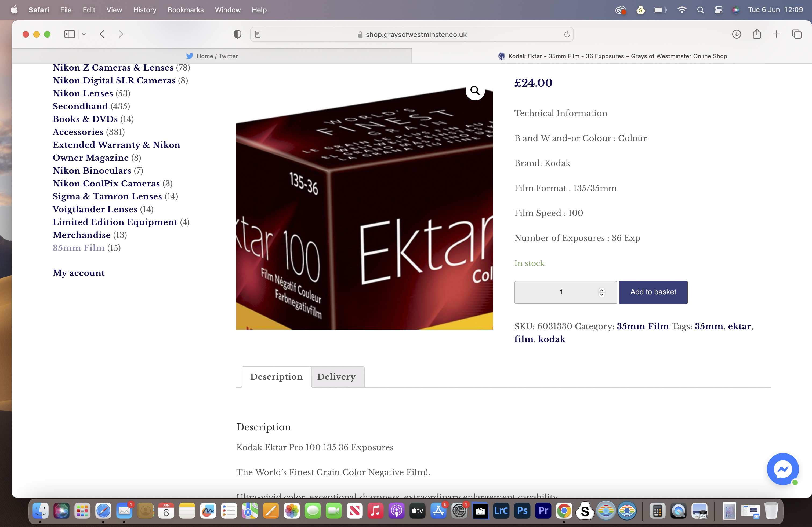Click the image zoom magnifier icon
Screen dimensions: 812x527
pos(475,91)
